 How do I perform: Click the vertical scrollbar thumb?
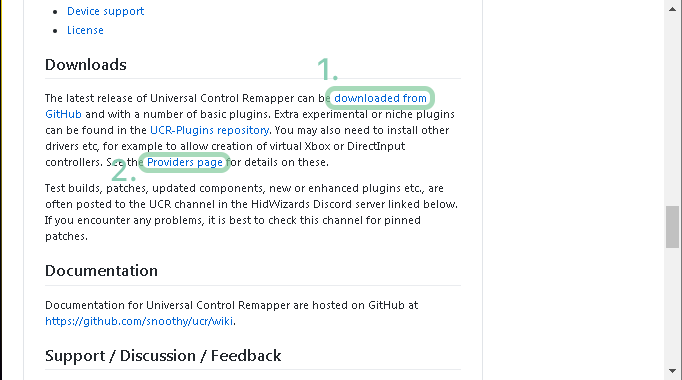[672, 227]
